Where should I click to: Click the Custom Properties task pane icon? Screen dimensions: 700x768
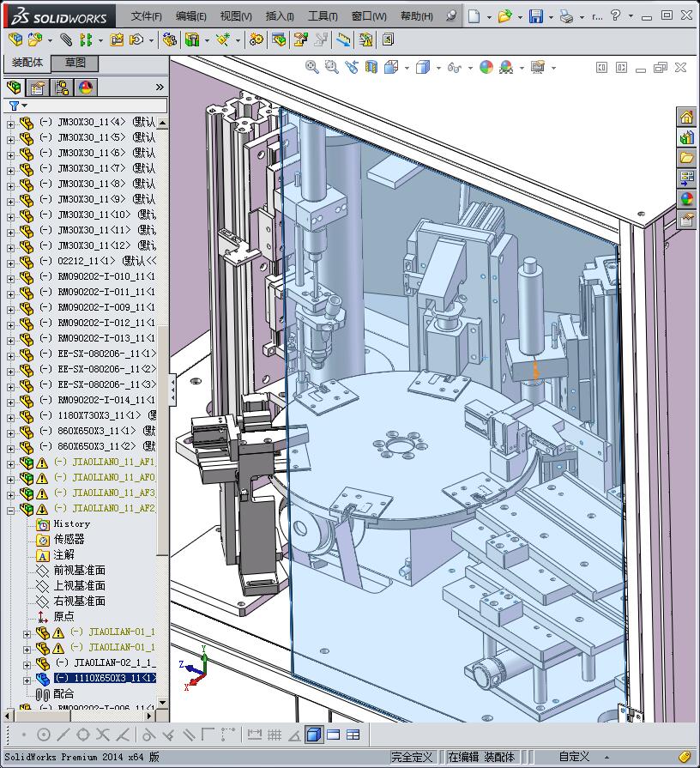(686, 220)
